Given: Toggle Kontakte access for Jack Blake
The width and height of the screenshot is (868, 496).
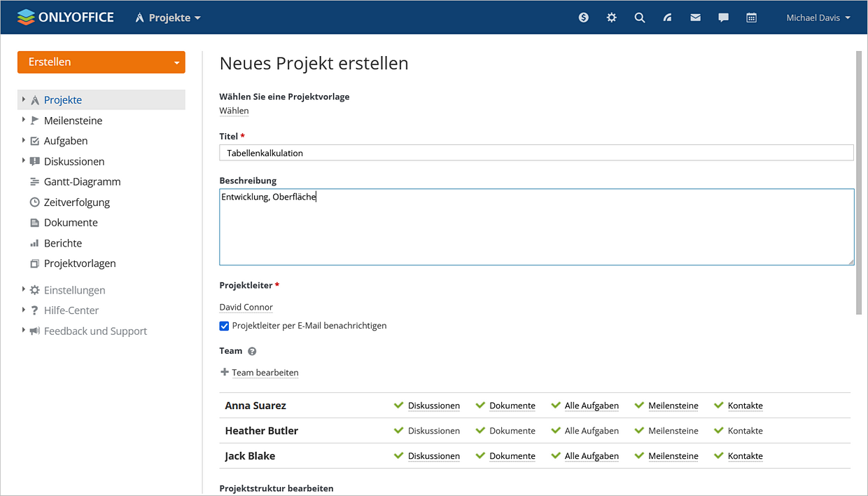Looking at the screenshot, I should pos(738,456).
